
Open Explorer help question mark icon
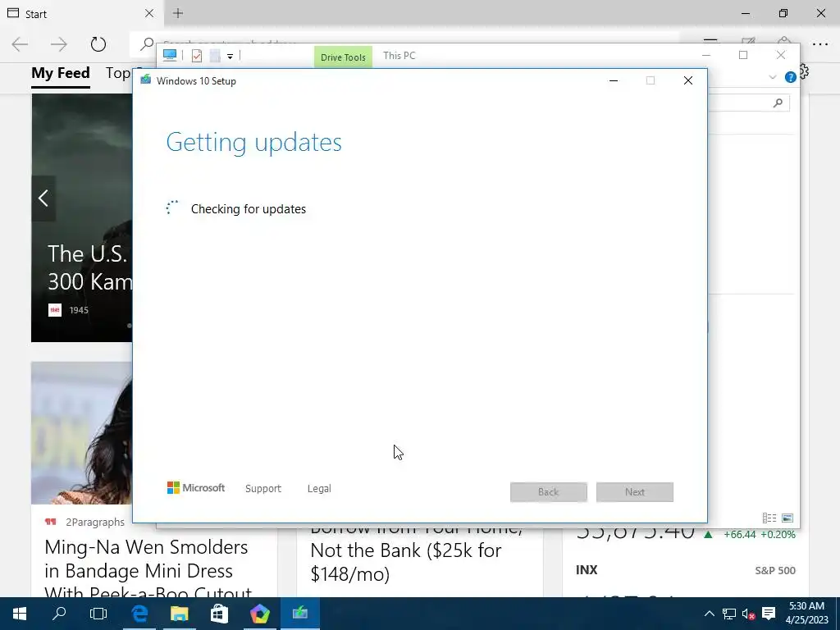pos(790,77)
